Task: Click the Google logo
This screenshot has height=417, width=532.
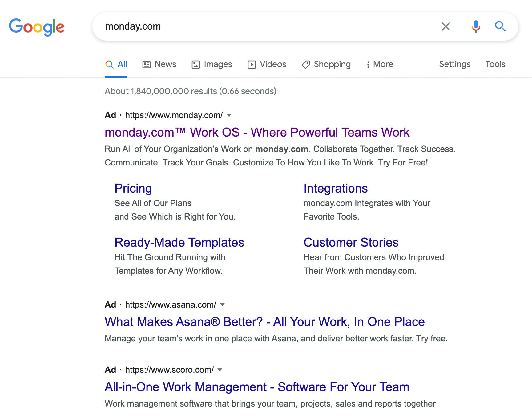Action: pos(37,27)
